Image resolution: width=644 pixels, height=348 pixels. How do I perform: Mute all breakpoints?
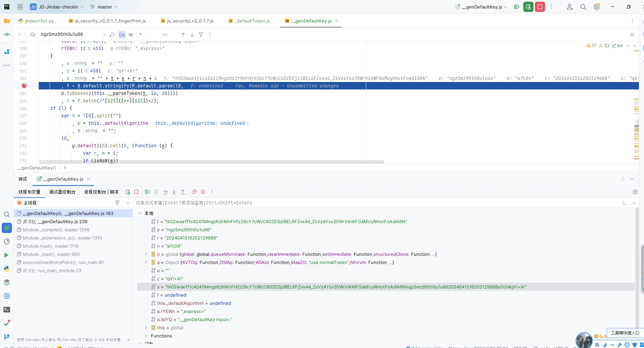click(203, 192)
